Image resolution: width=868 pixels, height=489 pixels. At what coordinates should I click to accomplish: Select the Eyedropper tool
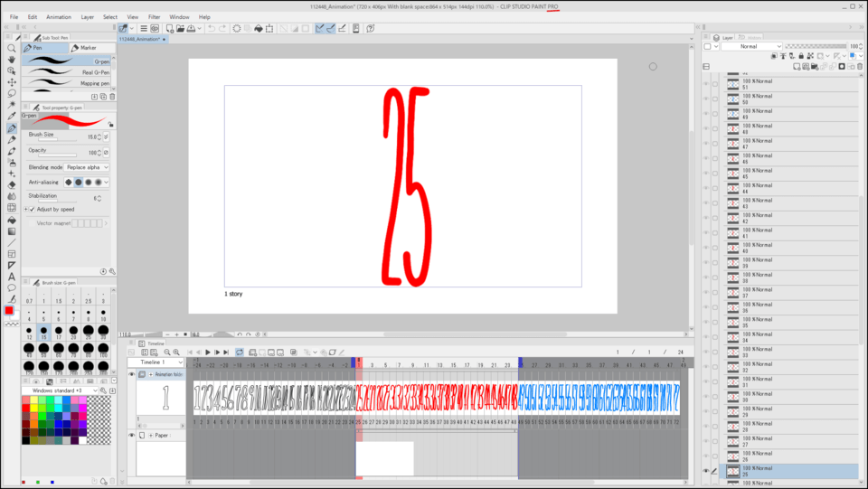click(x=11, y=117)
